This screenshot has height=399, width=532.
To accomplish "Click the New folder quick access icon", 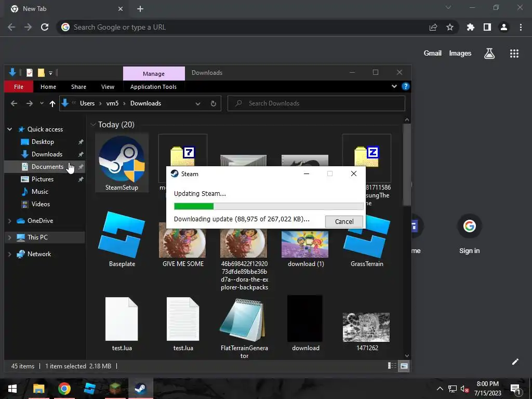I will 41,73.
